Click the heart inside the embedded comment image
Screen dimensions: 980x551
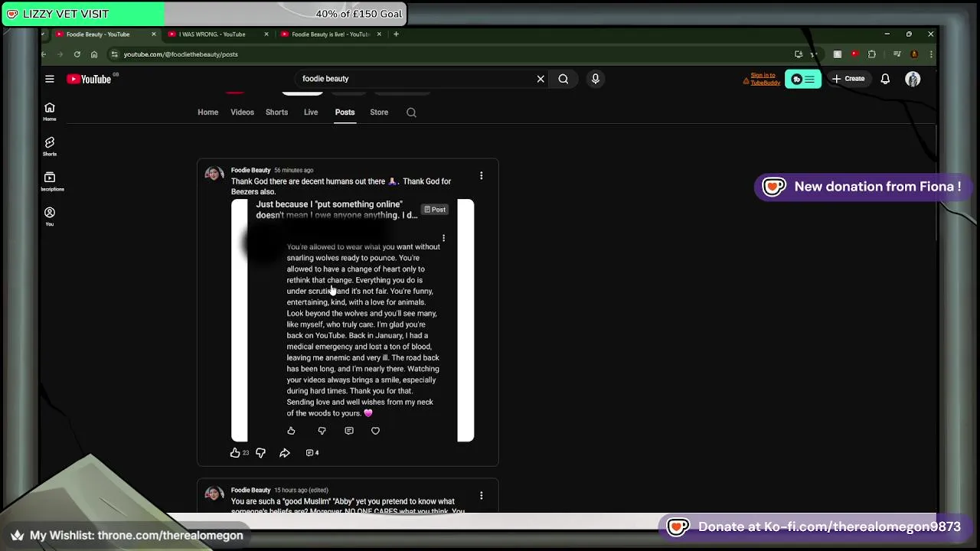(375, 431)
